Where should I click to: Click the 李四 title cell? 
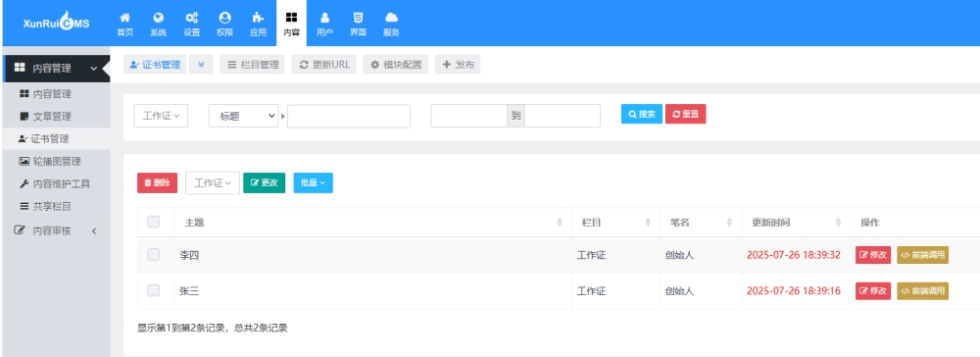point(189,255)
